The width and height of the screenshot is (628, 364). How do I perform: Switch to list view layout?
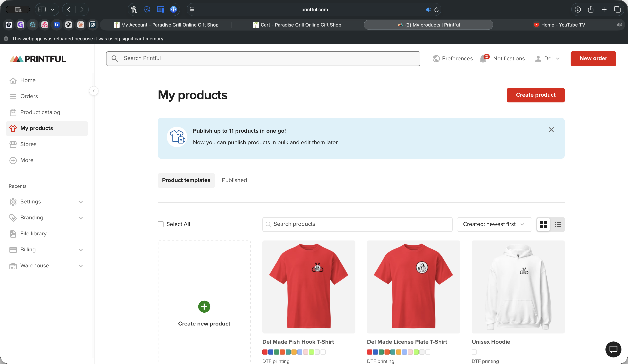point(558,224)
